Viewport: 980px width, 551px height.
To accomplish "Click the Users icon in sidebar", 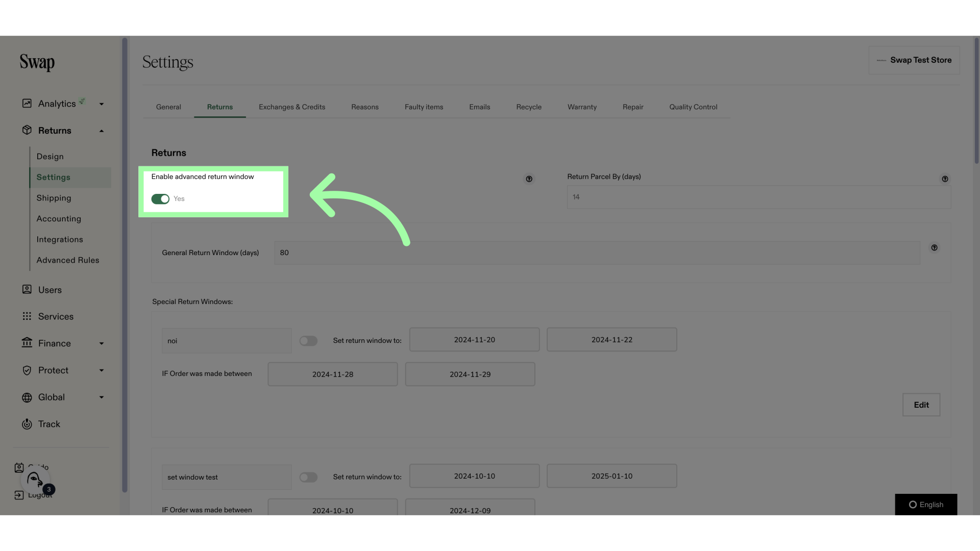I will coord(27,289).
